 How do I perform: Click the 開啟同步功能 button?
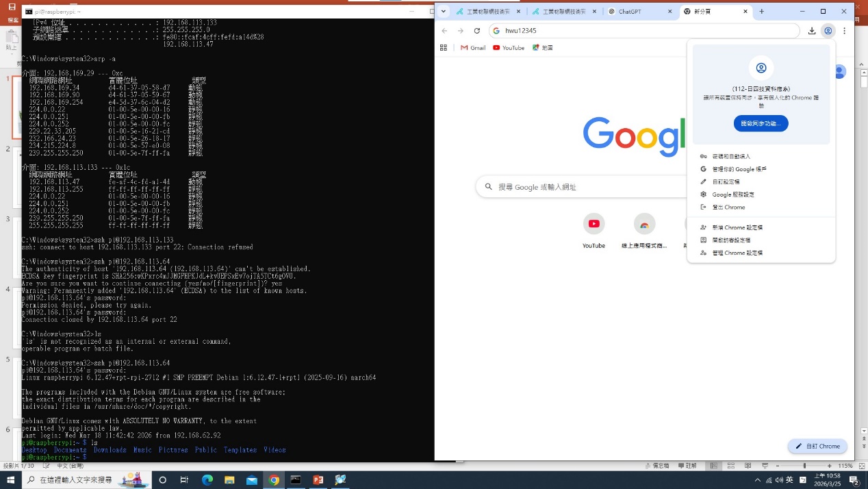click(x=761, y=123)
